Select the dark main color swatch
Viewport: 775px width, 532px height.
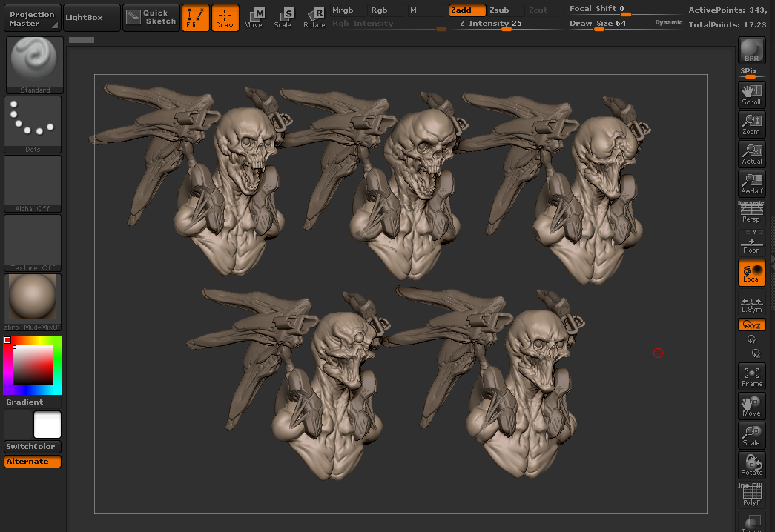tap(19, 425)
